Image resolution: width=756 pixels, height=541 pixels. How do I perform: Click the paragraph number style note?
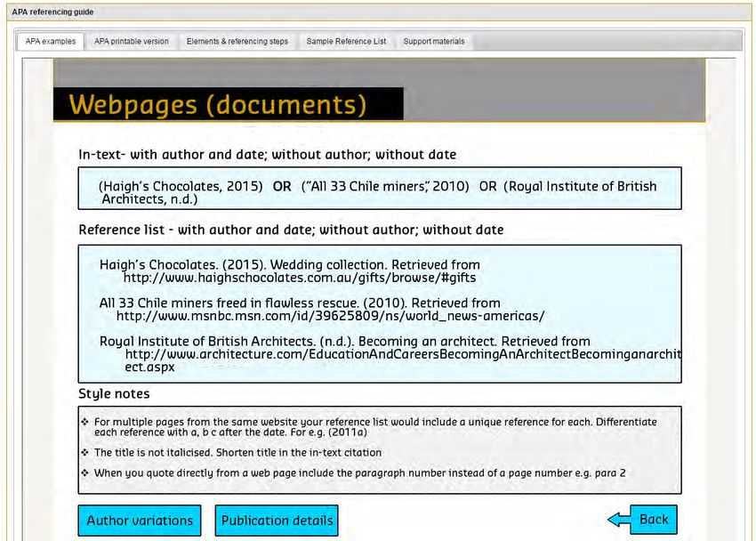[x=359, y=472]
